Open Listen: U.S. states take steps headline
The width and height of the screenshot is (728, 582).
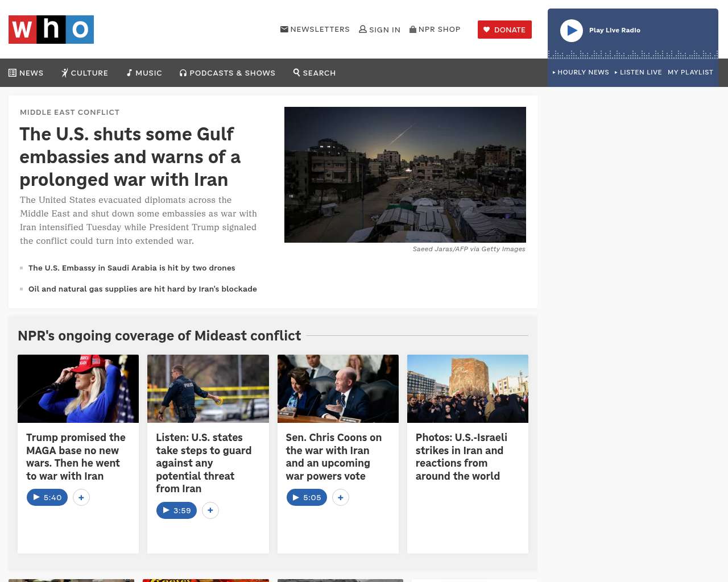[x=204, y=463]
